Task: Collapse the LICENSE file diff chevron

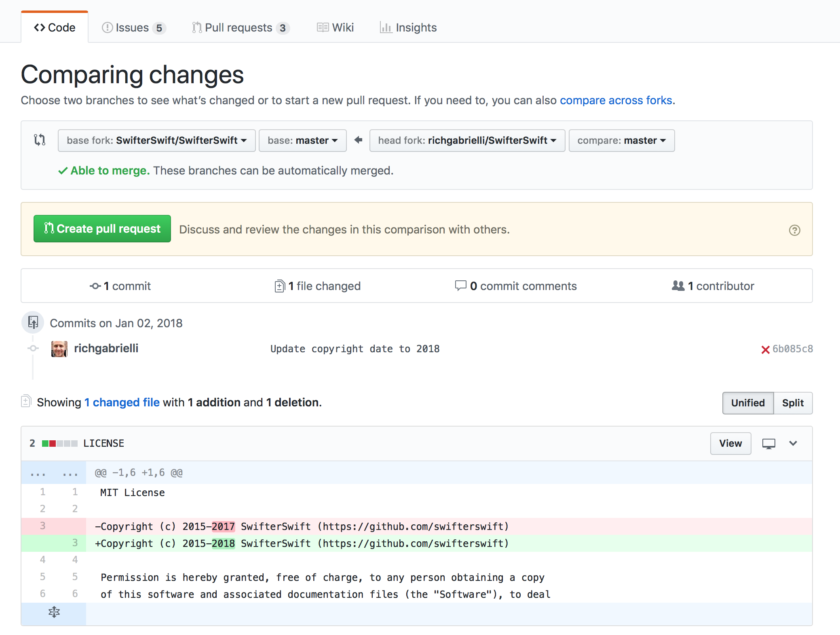Action: [793, 444]
